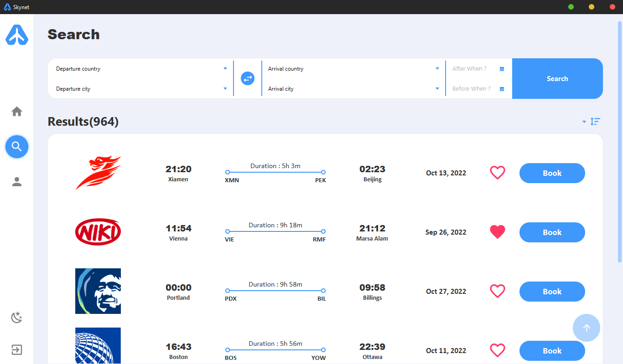Click the RMF airport code

coord(319,240)
